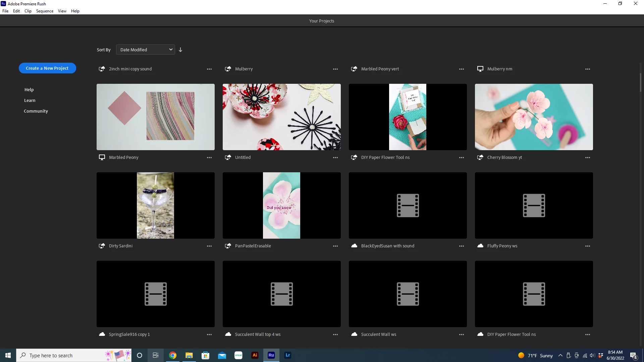Click Create a New Project button
644x362 pixels.
[x=47, y=68]
